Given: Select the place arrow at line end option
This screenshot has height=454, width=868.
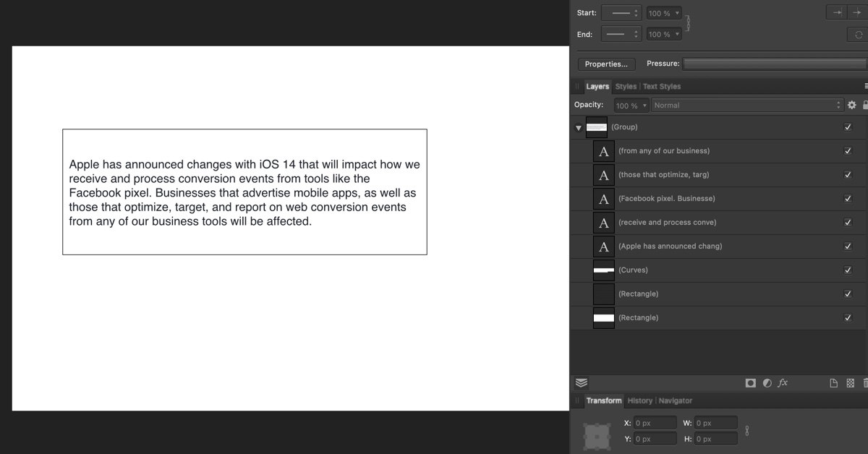Looking at the screenshot, I should (x=857, y=12).
